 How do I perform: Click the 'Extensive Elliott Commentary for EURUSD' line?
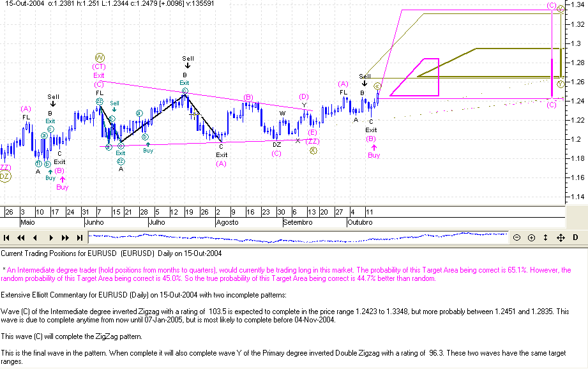144,295
